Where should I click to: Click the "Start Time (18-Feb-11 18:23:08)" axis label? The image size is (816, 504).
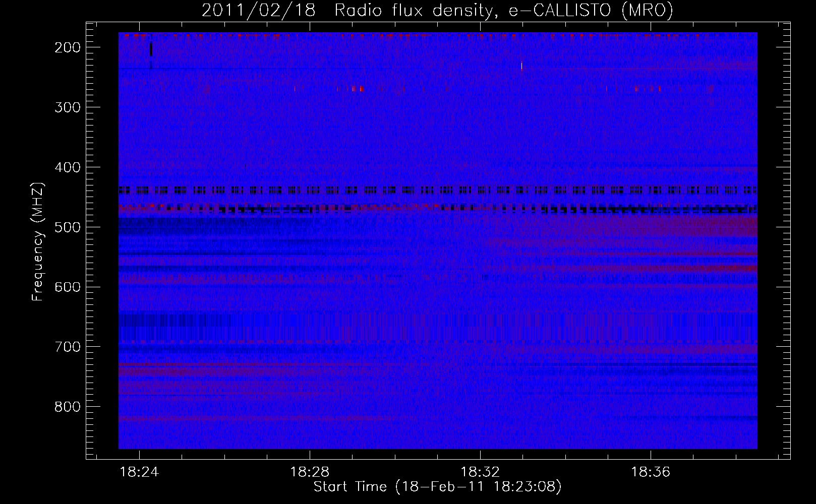coord(437,487)
